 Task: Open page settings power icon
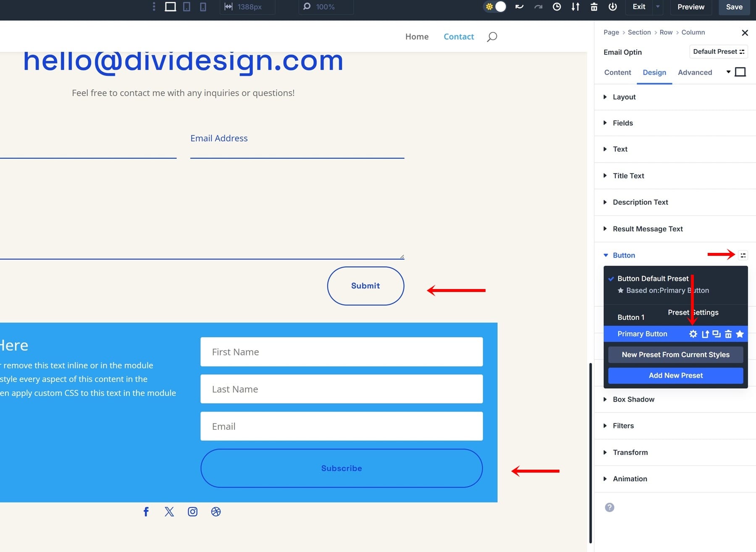click(613, 7)
